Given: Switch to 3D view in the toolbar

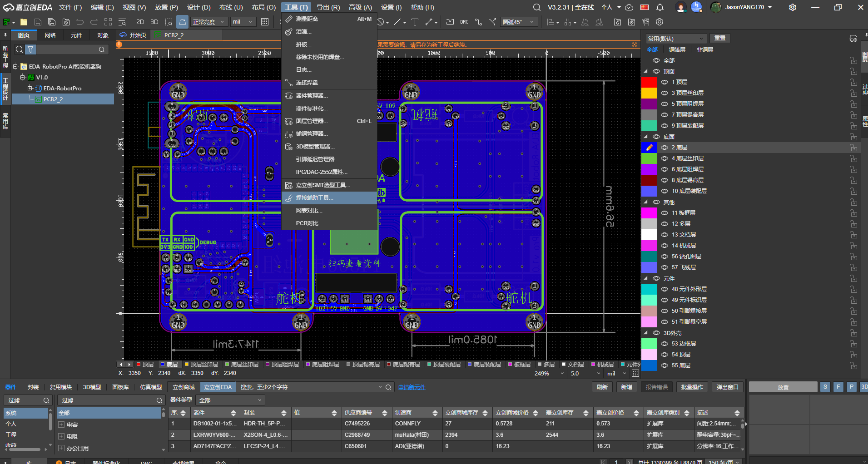Looking at the screenshot, I should click(154, 22).
